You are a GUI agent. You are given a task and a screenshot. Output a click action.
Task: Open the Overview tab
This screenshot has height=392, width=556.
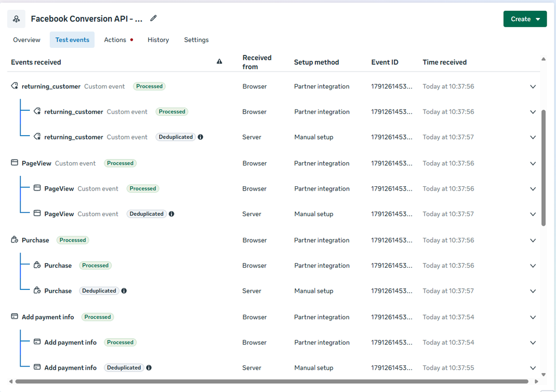27,40
